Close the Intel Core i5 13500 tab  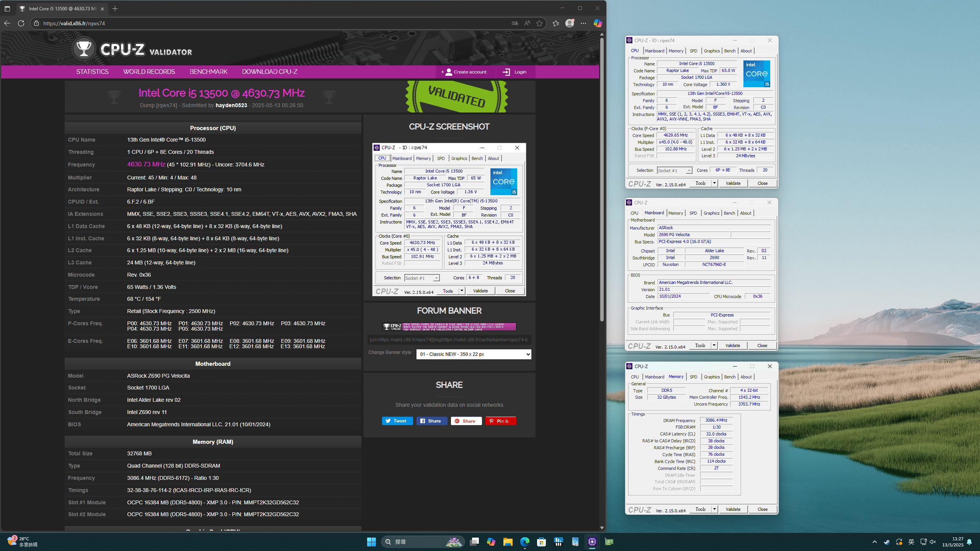(102, 9)
